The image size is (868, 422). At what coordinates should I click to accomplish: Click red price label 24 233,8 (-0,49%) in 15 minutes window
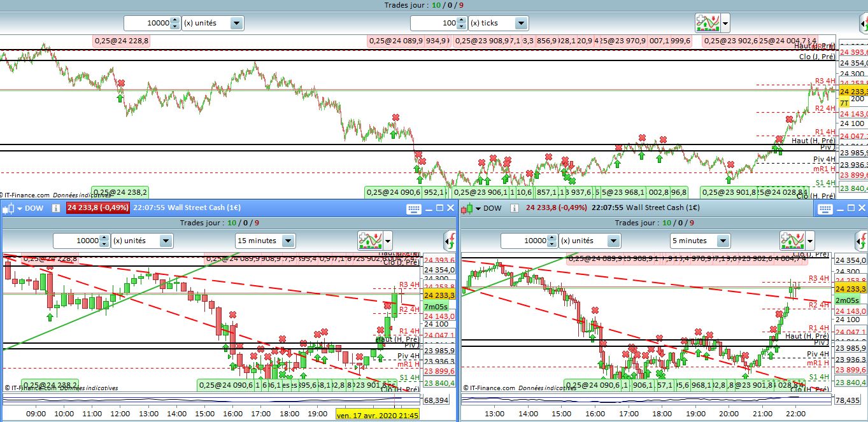(98, 207)
